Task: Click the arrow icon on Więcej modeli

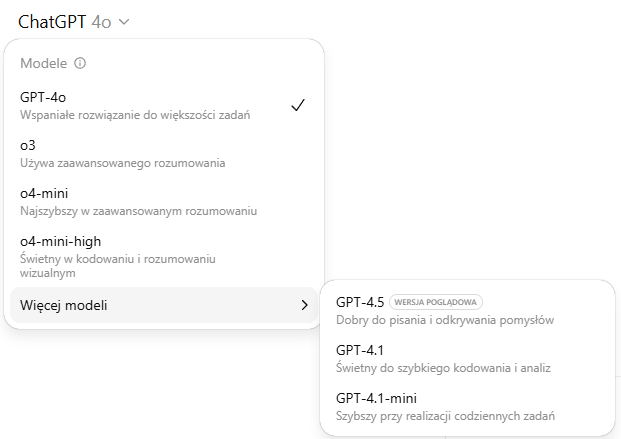Action: click(x=304, y=305)
